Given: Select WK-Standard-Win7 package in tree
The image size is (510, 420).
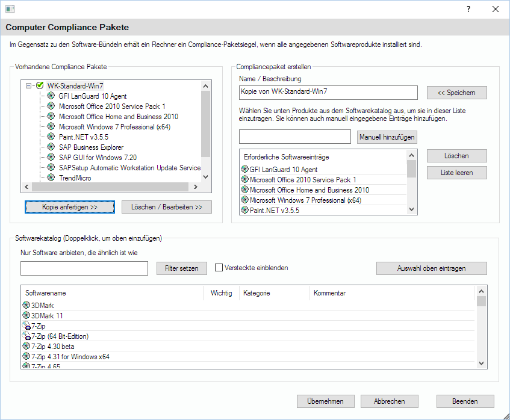Looking at the screenshot, I should (x=75, y=86).
